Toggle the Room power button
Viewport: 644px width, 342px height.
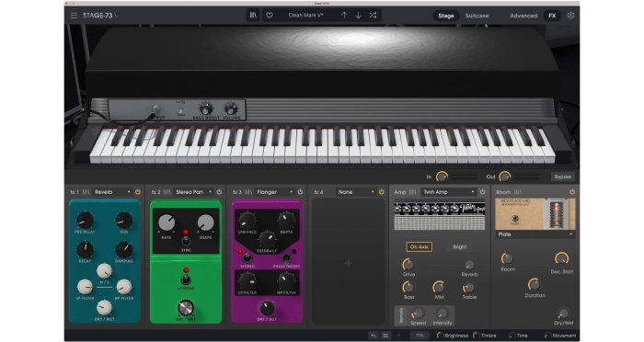572,192
